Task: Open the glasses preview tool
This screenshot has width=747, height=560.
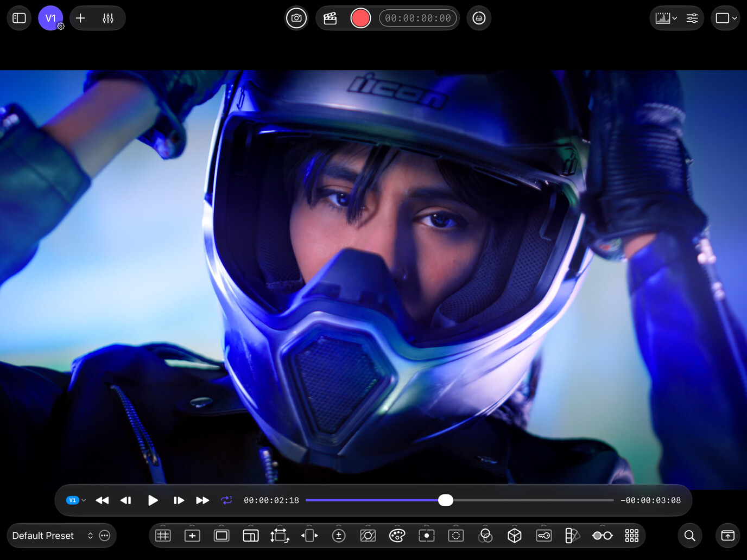Action: tap(602, 536)
